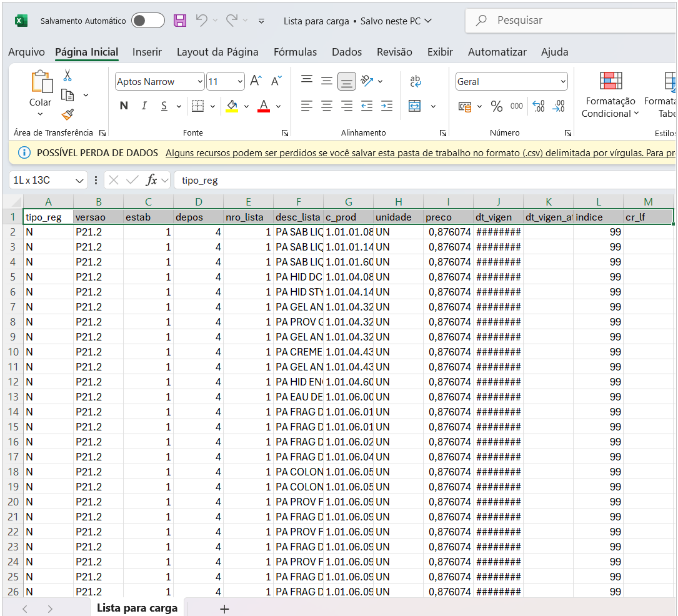Click the Merge and Center icon
Screen dimensions: 678x616
point(415,106)
